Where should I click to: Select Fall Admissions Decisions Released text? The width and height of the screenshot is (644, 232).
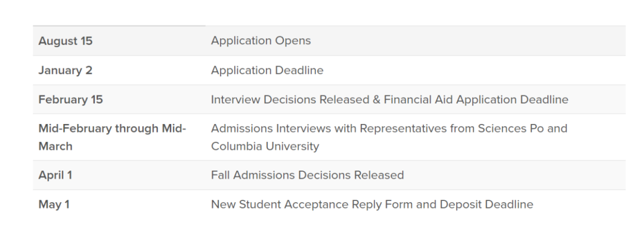point(307,175)
